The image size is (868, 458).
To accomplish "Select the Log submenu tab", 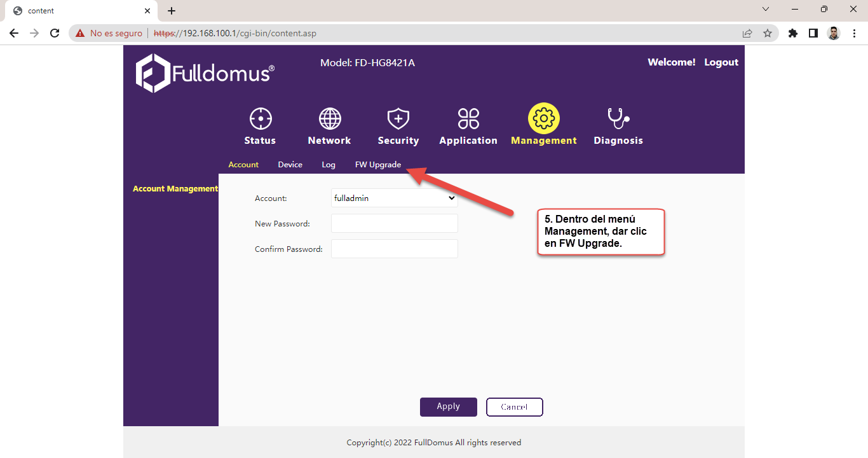I will pyautogui.click(x=329, y=165).
